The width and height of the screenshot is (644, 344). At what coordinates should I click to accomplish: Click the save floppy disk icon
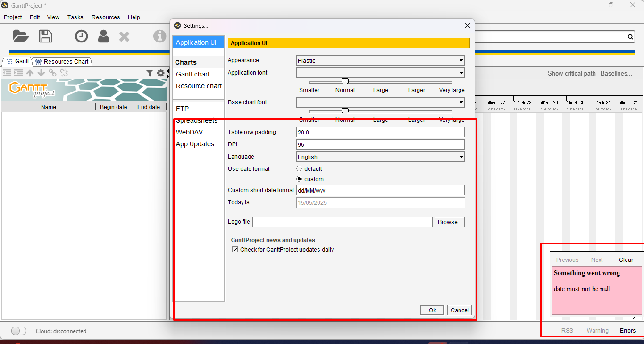click(x=46, y=36)
